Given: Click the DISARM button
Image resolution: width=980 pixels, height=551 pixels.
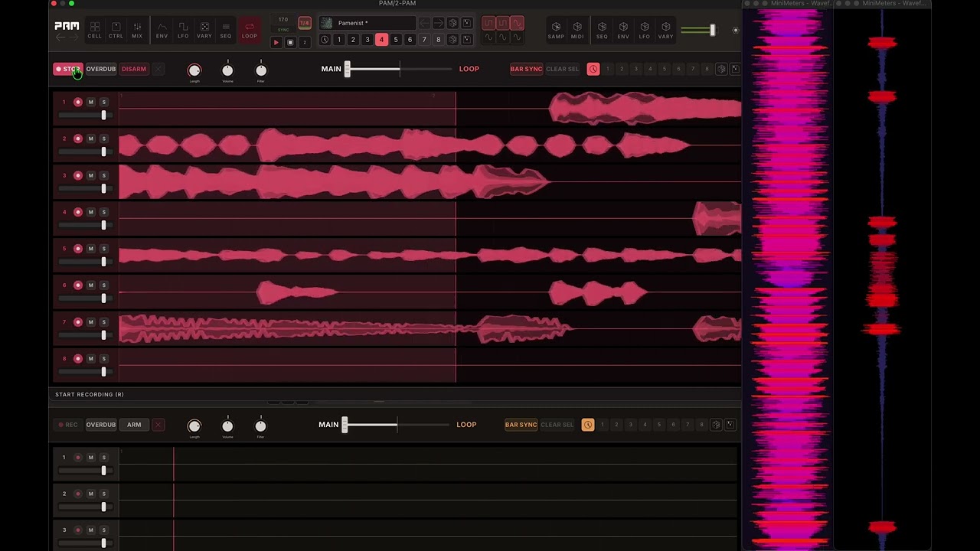Looking at the screenshot, I should (134, 69).
